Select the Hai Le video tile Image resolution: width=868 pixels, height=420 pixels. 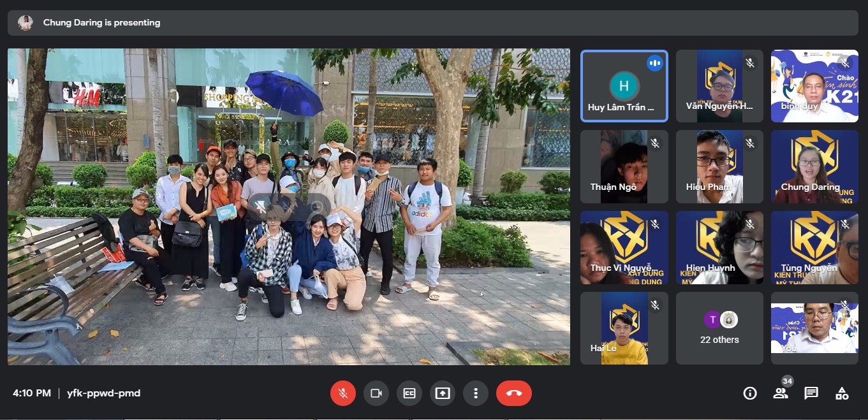[624, 328]
